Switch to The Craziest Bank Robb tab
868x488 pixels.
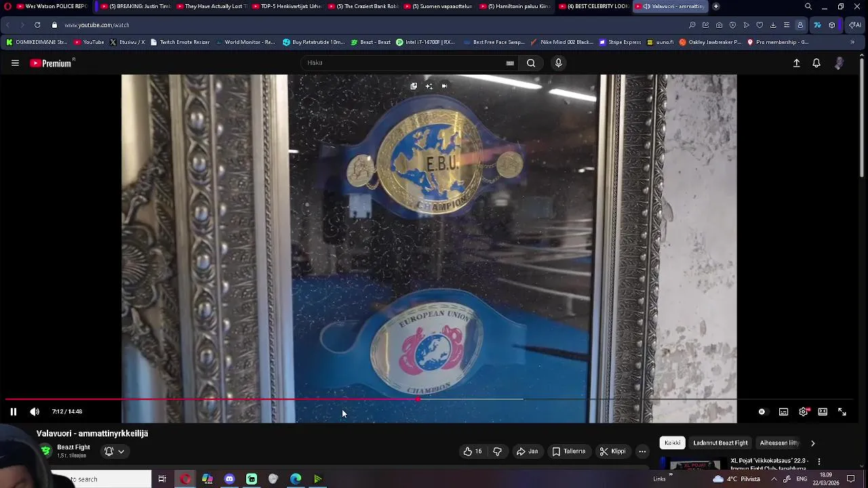pos(362,6)
